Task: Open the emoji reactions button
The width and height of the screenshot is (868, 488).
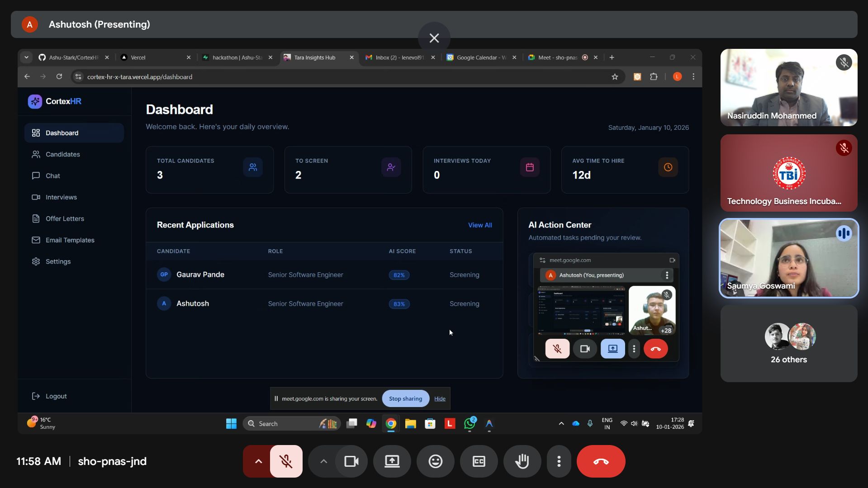Action: pyautogui.click(x=435, y=461)
